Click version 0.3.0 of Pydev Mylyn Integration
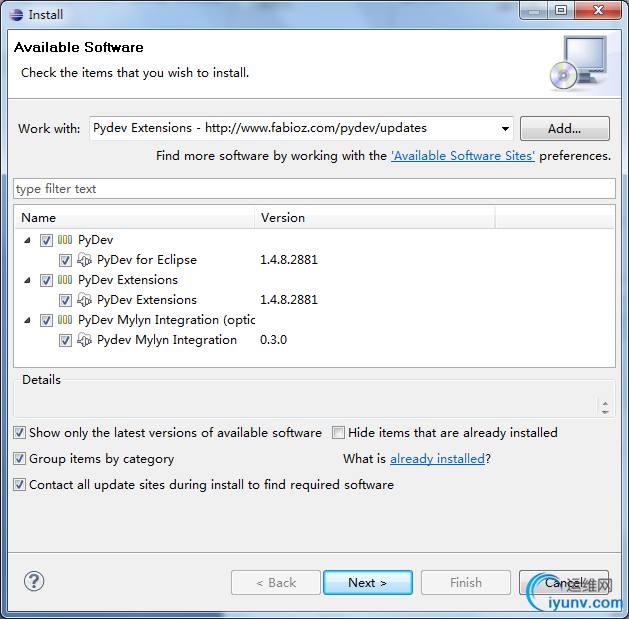Screen dimensions: 629x619 click(x=274, y=340)
